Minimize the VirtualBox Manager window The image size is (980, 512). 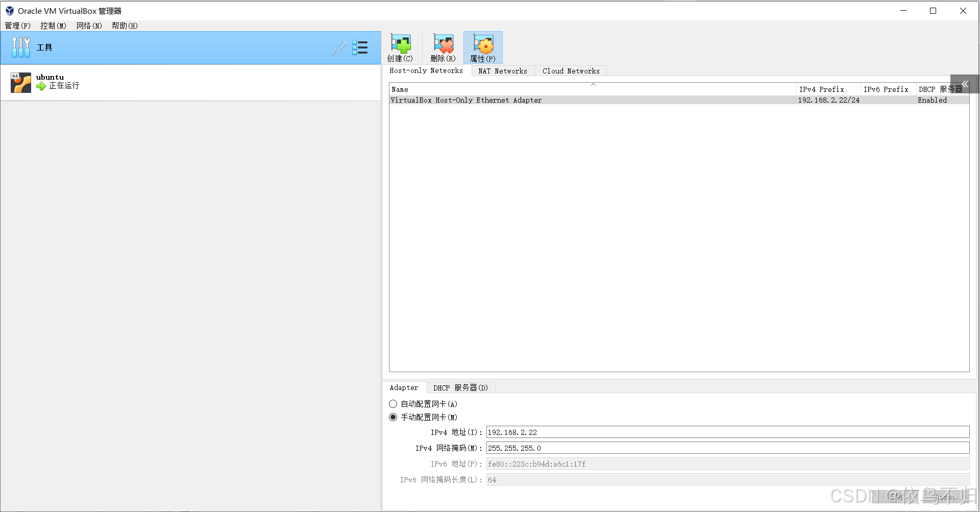click(903, 11)
